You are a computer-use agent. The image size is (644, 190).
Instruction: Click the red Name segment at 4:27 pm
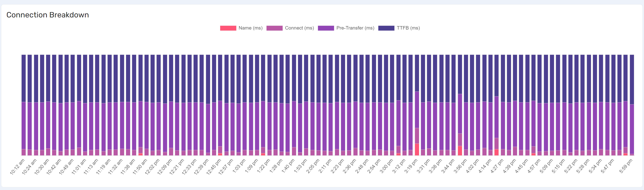pyautogui.click(x=497, y=152)
